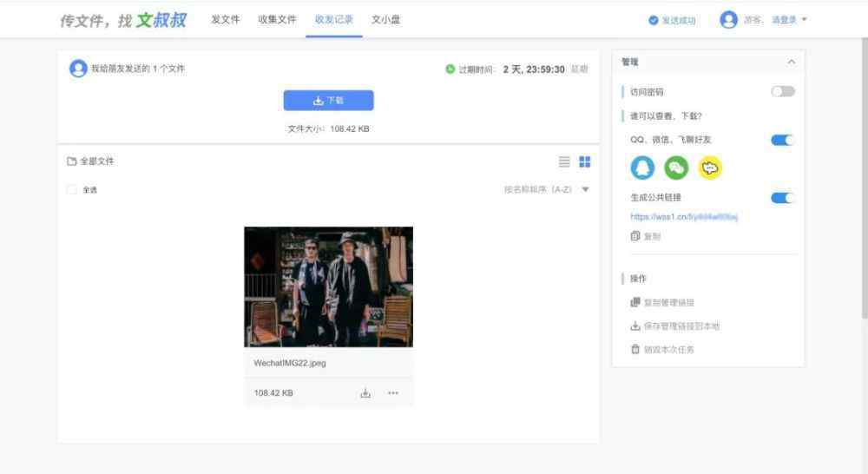
Task: Open the 文小盘 tab
Action: [385, 19]
